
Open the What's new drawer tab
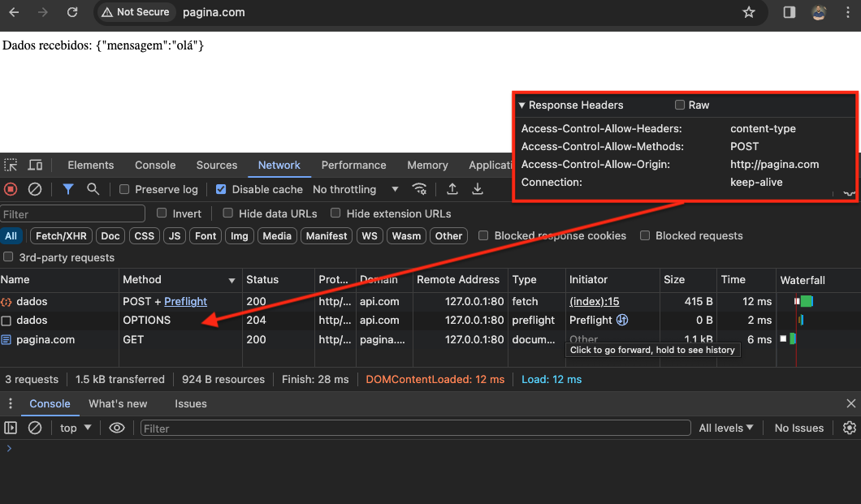118,403
